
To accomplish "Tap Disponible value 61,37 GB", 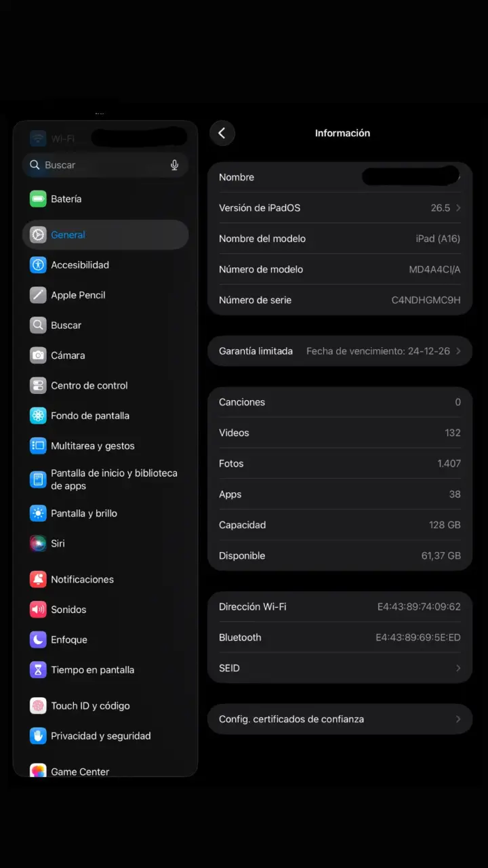I will (441, 556).
